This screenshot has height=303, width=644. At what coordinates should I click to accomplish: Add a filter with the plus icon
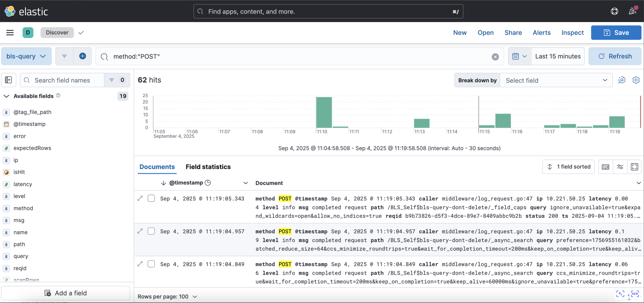pyautogui.click(x=82, y=56)
